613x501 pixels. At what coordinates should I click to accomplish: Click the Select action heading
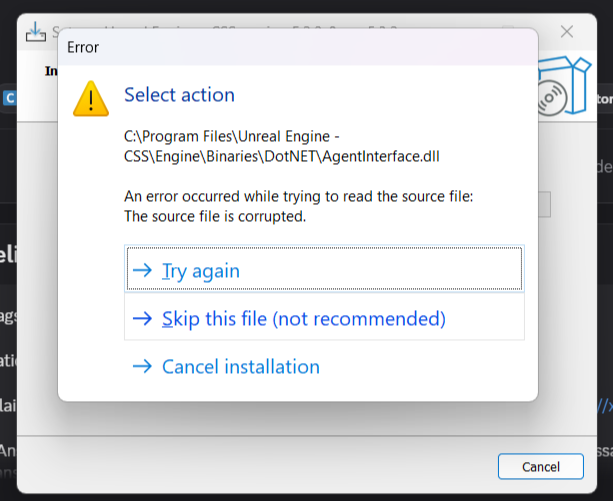(x=179, y=95)
